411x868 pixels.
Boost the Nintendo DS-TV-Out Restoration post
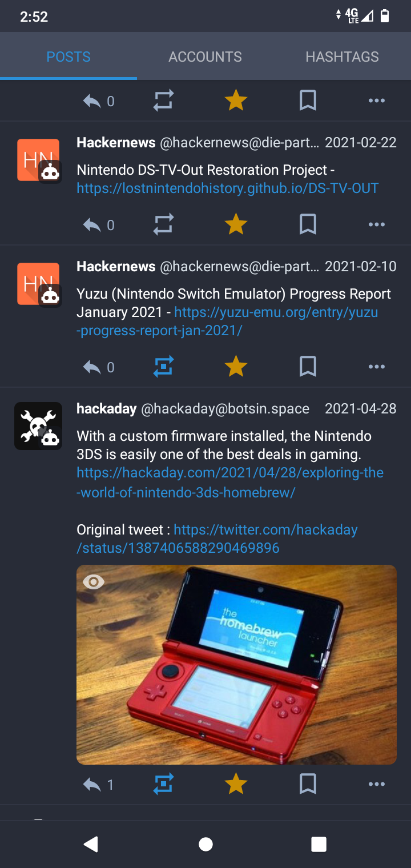(163, 225)
